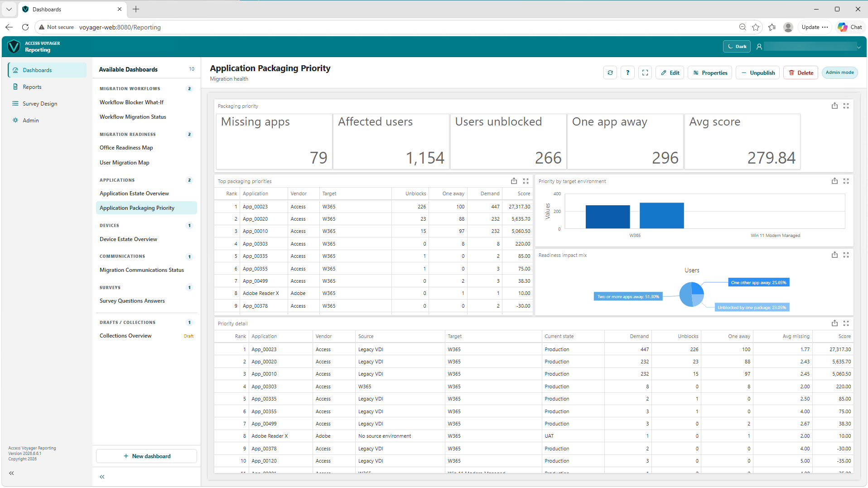Export the Top packaging priorities table
This screenshot has width=868, height=488.
coord(514,181)
